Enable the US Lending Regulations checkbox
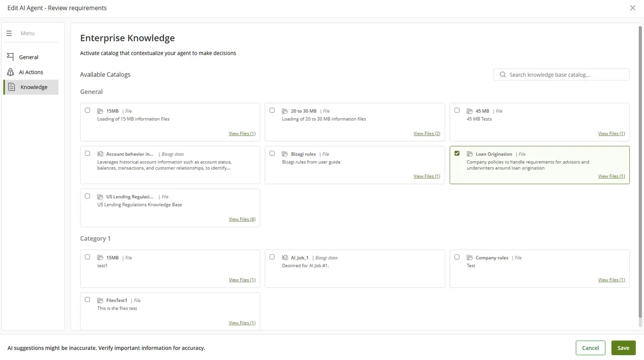 pyautogui.click(x=87, y=196)
